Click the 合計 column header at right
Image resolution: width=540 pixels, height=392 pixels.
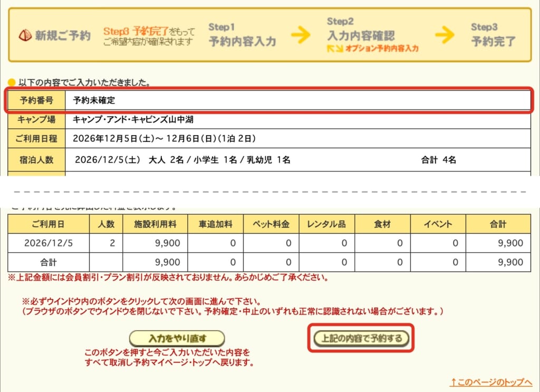498,224
